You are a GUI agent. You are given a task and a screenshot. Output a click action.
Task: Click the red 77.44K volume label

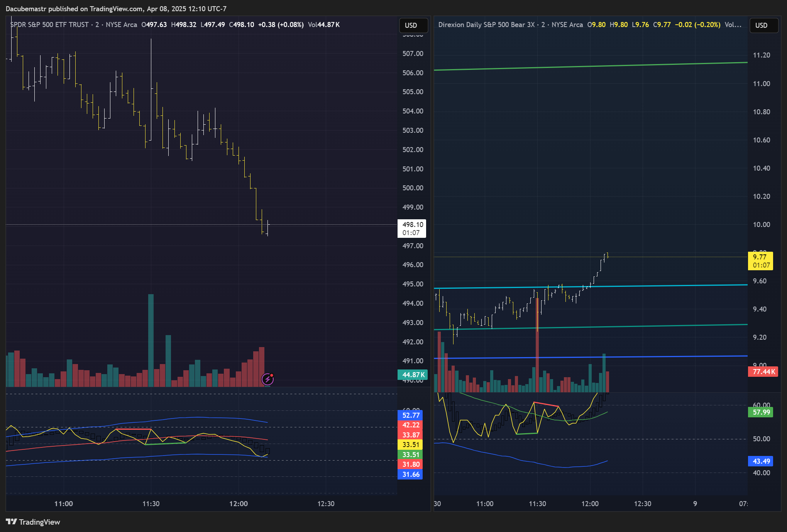pos(763,372)
